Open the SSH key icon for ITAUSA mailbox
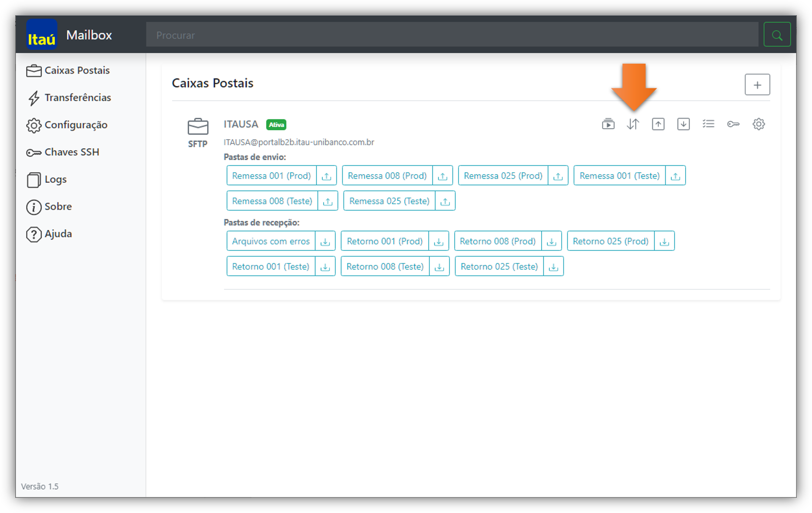Image resolution: width=812 pixels, height=513 pixels. click(x=733, y=124)
